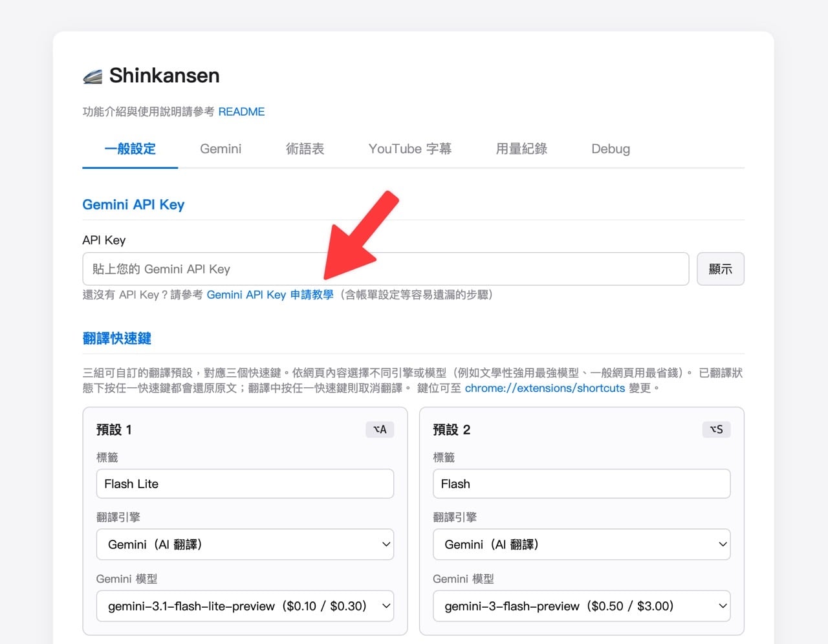
Task: Go to the 用量紀錄 tab
Action: click(521, 149)
